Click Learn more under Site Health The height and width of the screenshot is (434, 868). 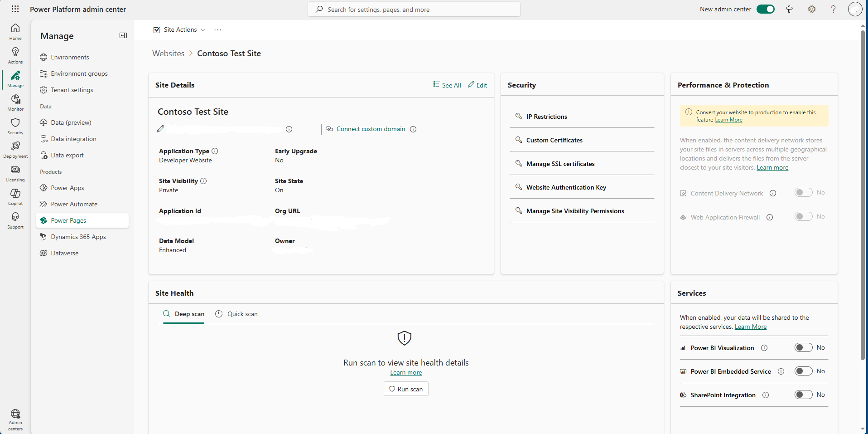pyautogui.click(x=406, y=372)
